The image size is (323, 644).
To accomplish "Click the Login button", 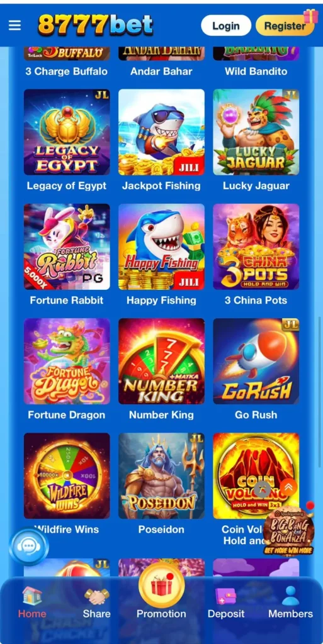I will click(x=226, y=26).
